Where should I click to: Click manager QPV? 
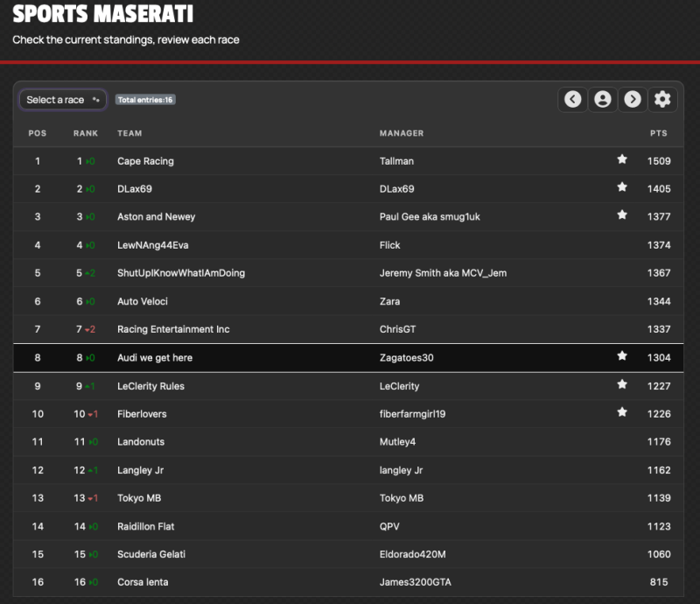[389, 527]
